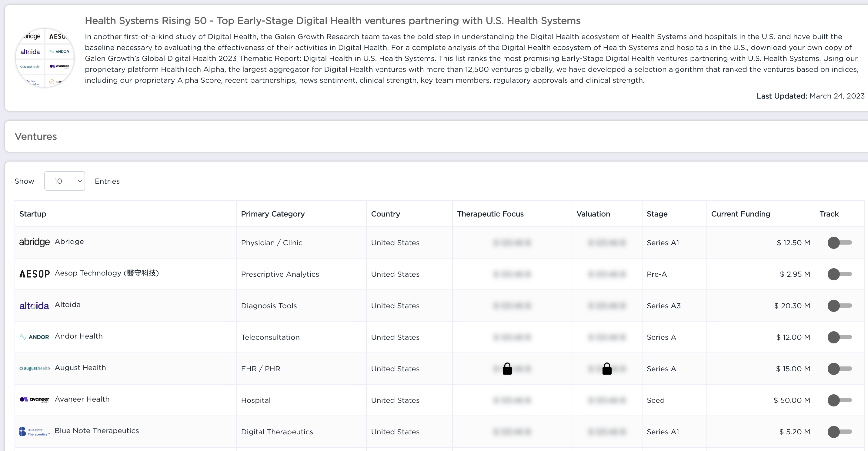Open Aesop Technology venture name
Viewport: 868px width, 451px height.
[107, 273]
